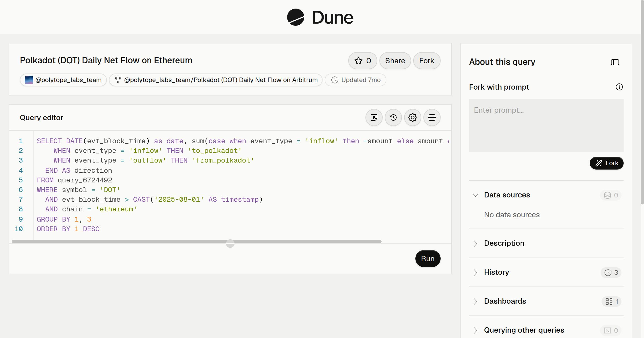This screenshot has width=644, height=338.
Task: Click the 'About this query' heading
Action: click(502, 62)
